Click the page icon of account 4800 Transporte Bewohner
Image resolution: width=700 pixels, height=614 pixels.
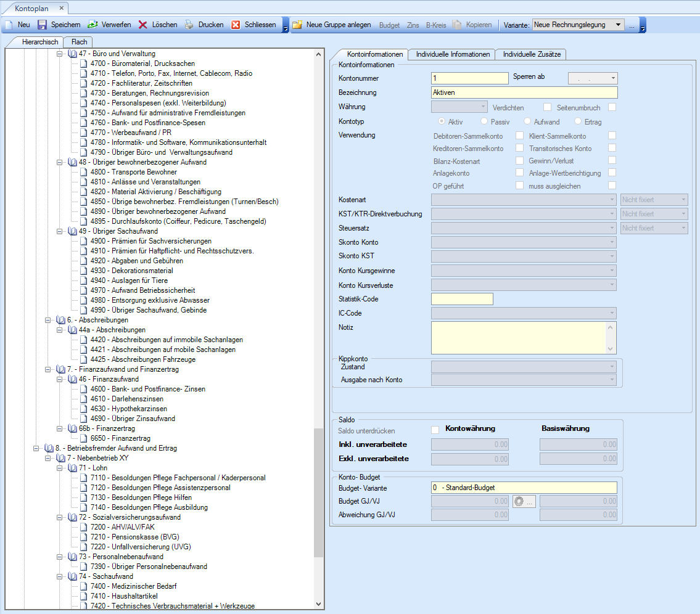click(83, 172)
